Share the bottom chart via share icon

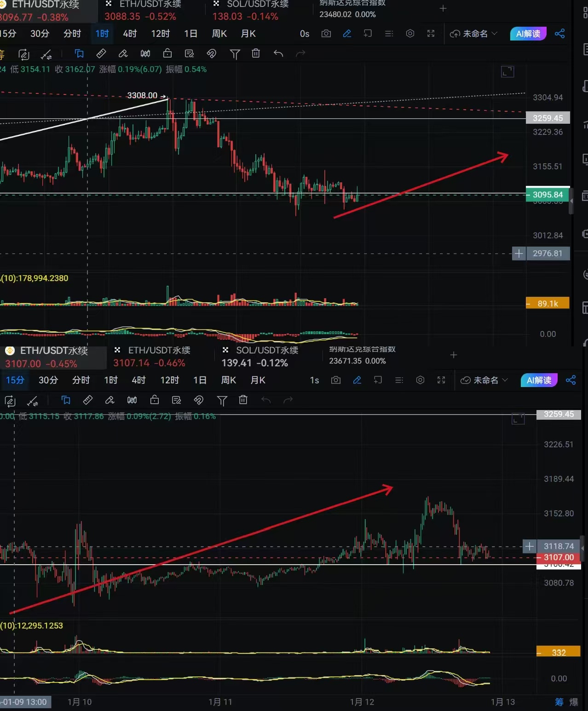click(x=571, y=380)
